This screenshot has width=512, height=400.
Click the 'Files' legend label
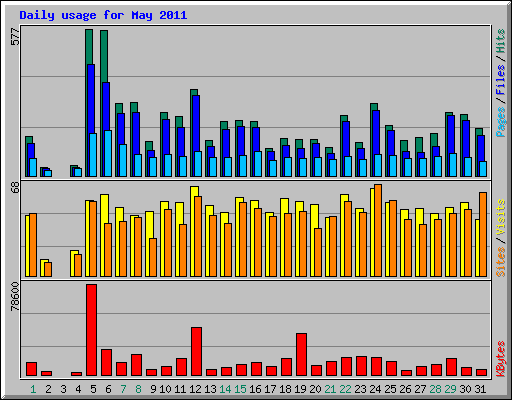(x=500, y=79)
